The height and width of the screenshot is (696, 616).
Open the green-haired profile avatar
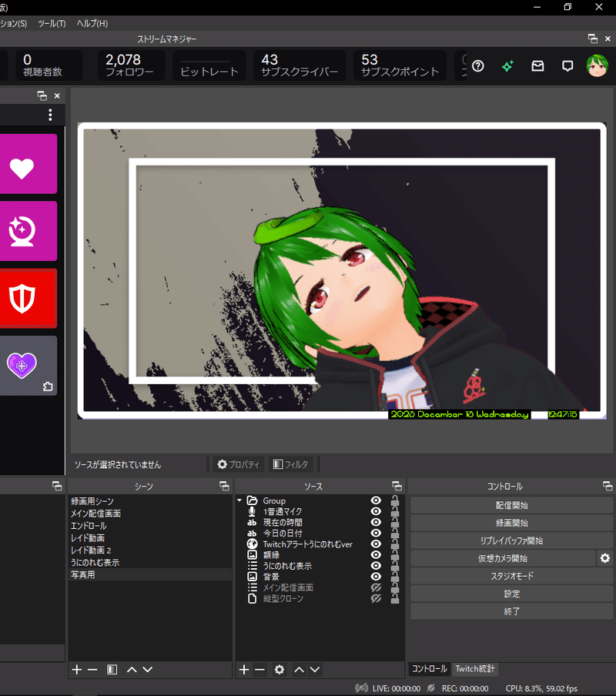[x=597, y=65]
